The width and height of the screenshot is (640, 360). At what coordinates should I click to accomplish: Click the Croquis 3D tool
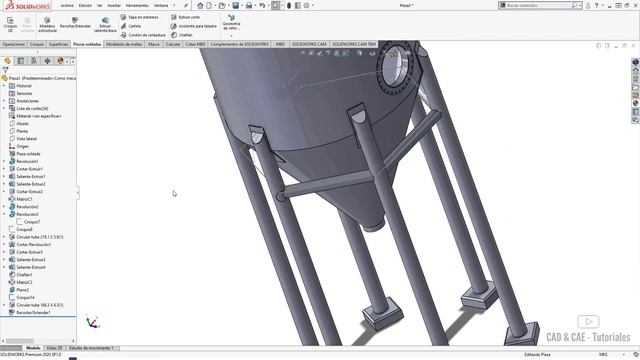click(x=10, y=24)
